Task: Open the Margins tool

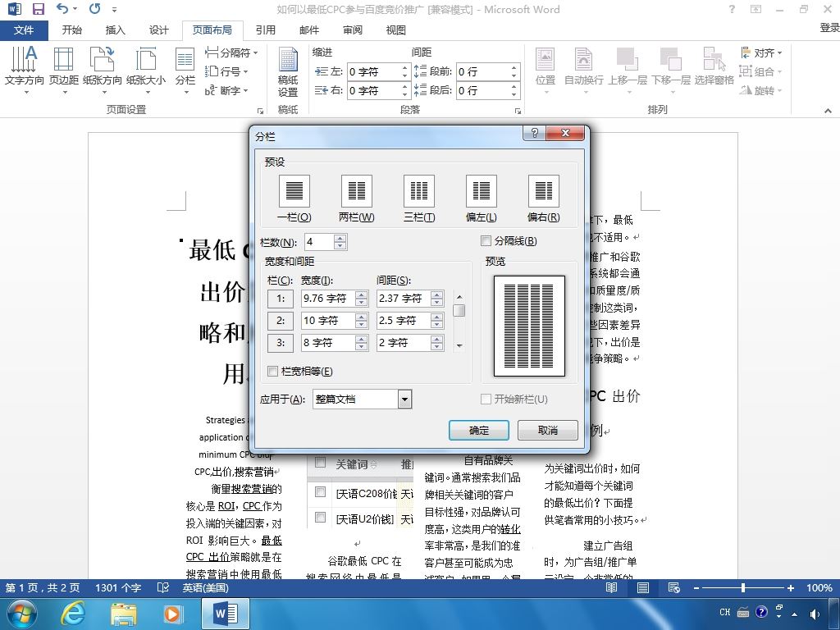Action: pos(64,70)
